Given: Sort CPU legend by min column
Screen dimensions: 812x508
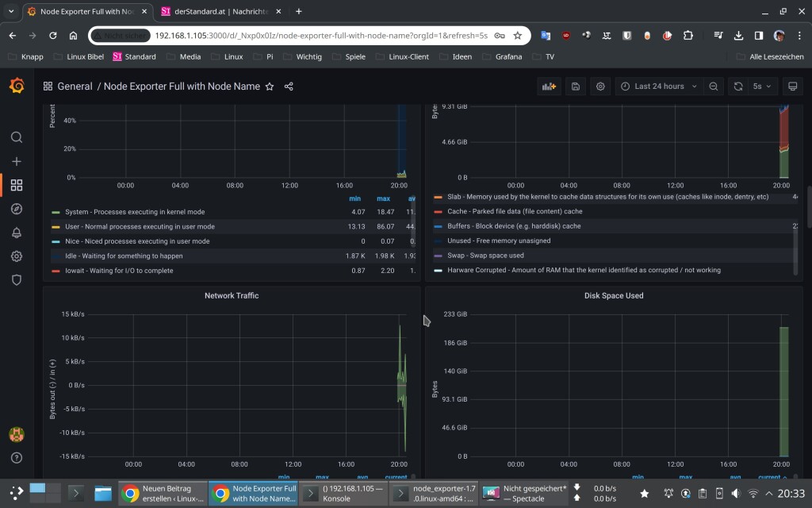Looking at the screenshot, I should pos(354,198).
